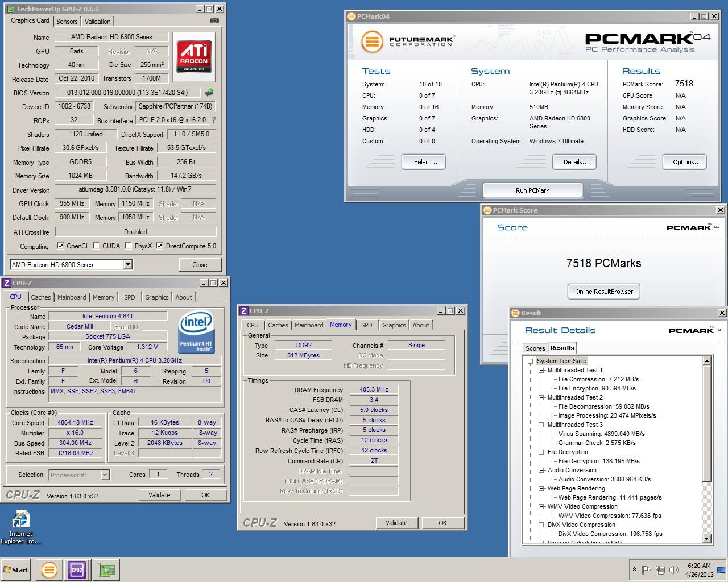Click the BIOS save chip icon
Image resolution: width=728 pixels, height=582 pixels.
209,93
